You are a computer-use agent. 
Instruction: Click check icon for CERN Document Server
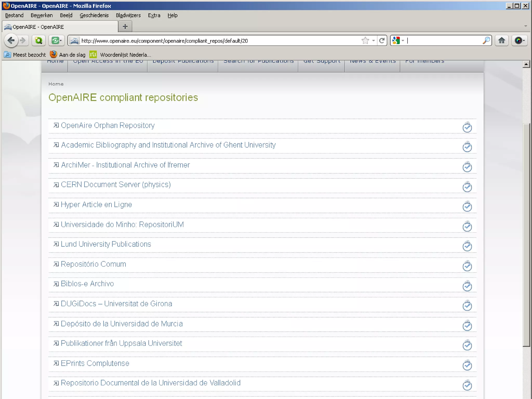(467, 187)
